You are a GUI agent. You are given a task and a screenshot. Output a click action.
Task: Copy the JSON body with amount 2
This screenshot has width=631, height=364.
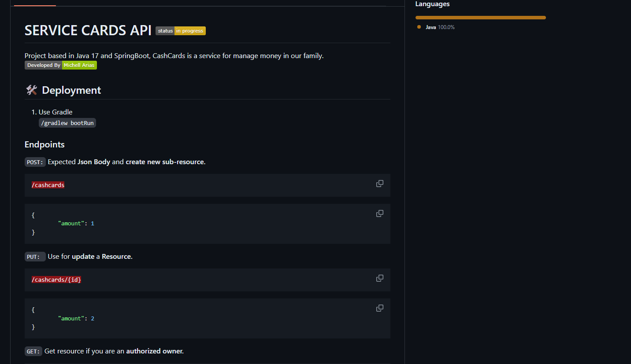(379, 308)
